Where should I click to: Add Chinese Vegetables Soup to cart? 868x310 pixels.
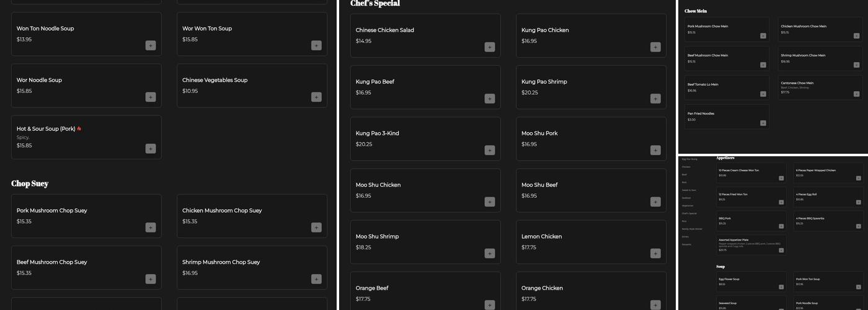(x=316, y=97)
